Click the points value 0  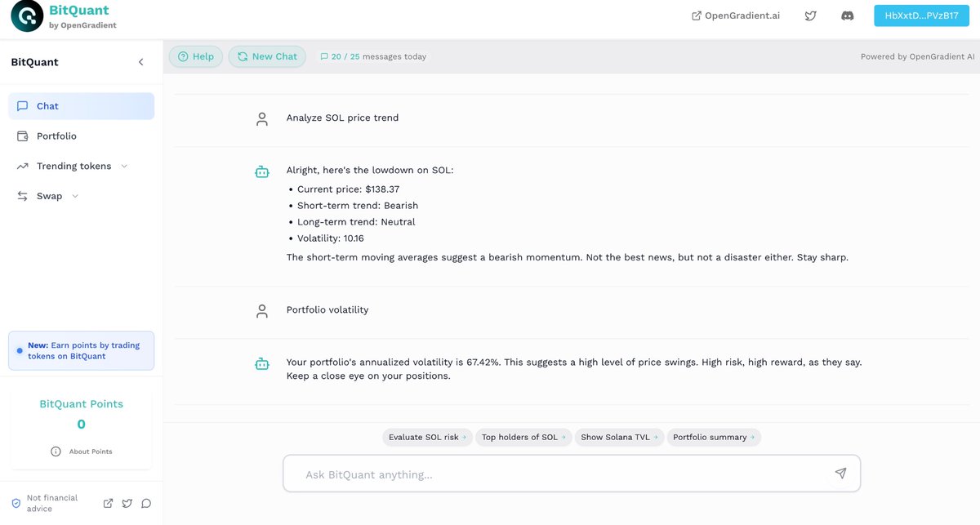(x=81, y=425)
